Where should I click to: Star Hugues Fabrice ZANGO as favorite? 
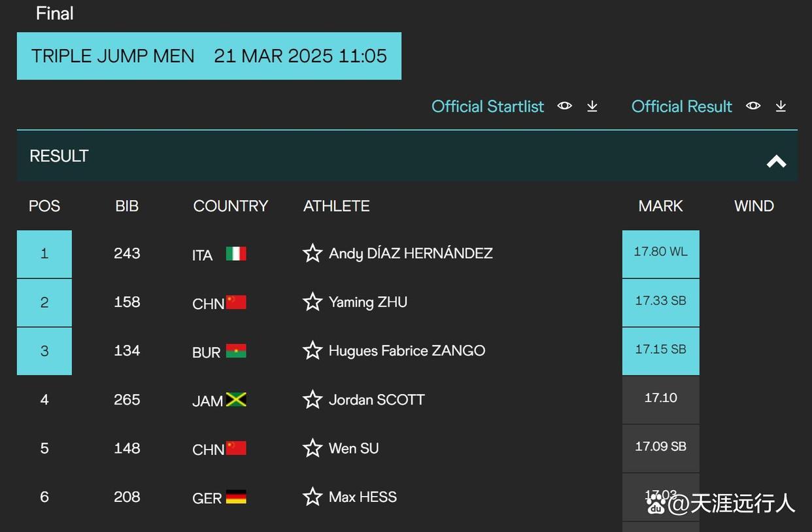click(313, 350)
